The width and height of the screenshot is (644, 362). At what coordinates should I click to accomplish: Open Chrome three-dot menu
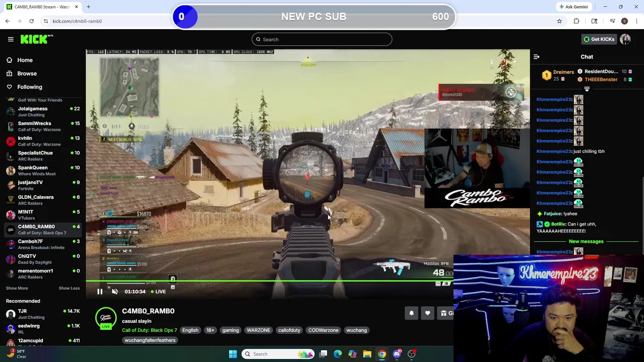[x=636, y=21]
